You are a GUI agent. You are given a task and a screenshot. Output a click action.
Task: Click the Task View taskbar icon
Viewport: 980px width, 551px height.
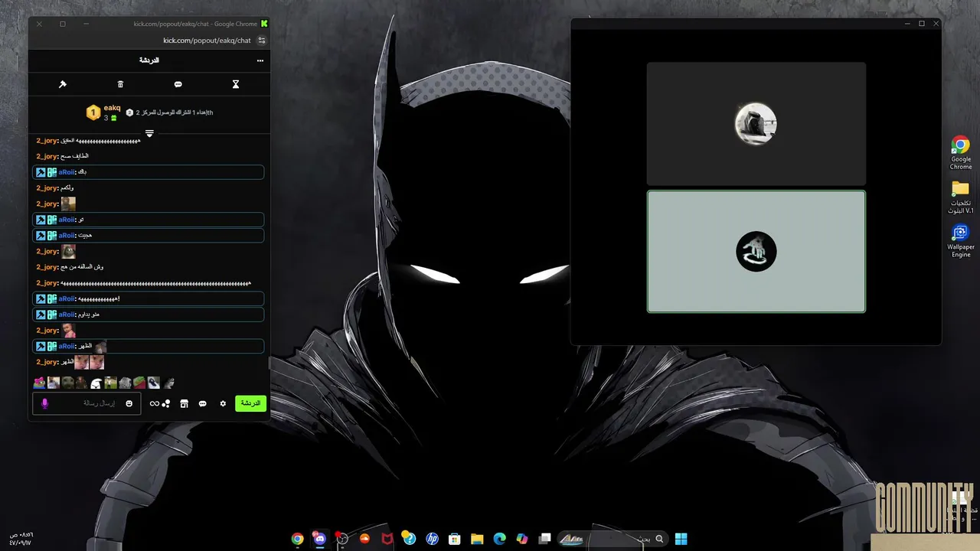pyautogui.click(x=544, y=539)
